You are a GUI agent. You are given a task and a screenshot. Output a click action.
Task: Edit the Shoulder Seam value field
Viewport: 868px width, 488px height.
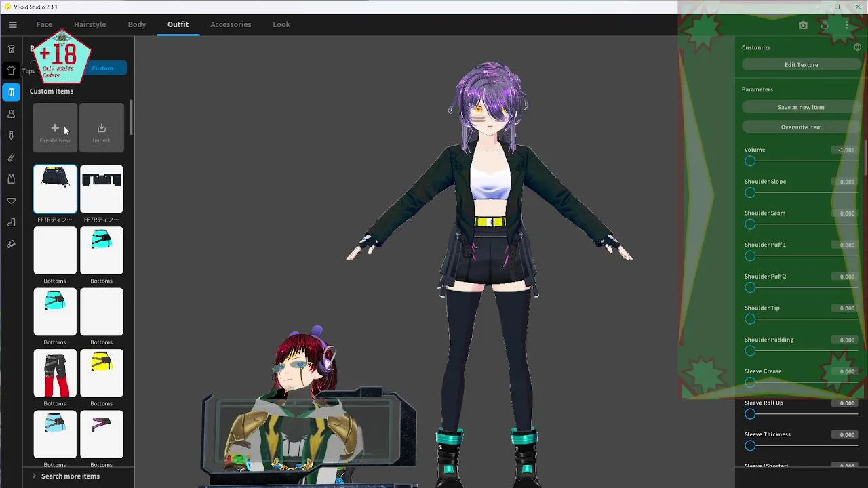coord(844,213)
